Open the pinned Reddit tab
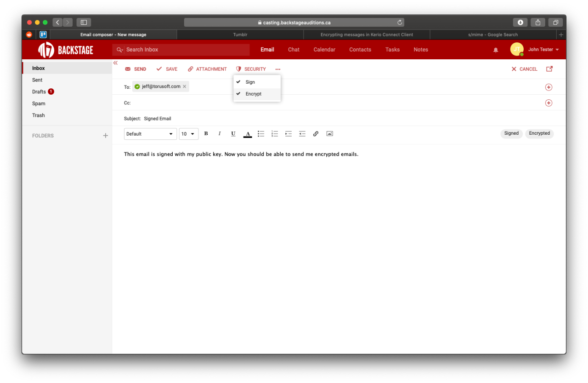Viewport: 588px width, 383px height. point(29,34)
